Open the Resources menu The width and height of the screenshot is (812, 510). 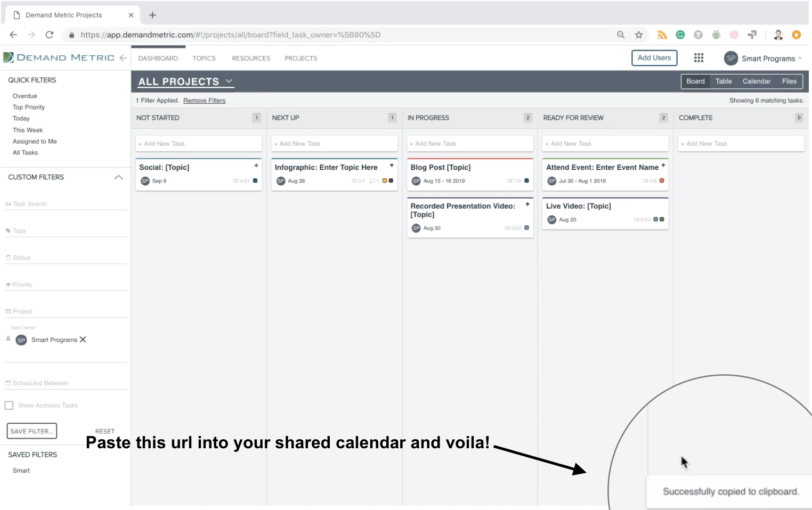coord(251,58)
